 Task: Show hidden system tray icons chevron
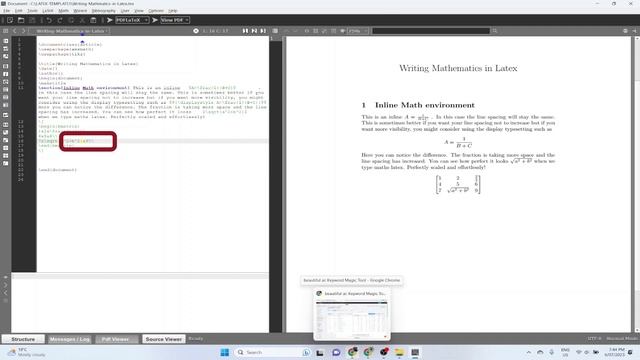click(x=529, y=352)
